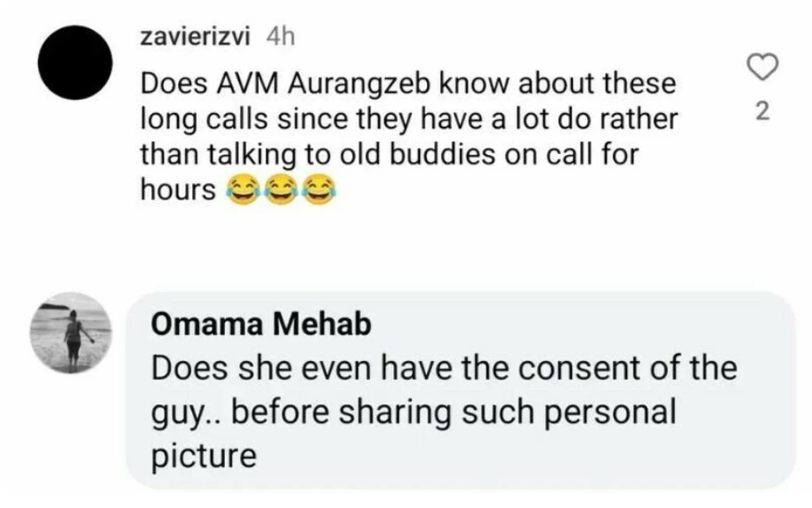Click the word "picture" in Omama's comment

[x=205, y=456]
